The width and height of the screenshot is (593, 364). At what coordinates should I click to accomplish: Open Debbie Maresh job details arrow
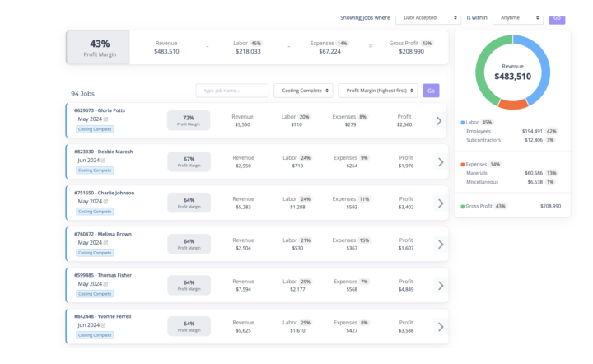point(441,162)
